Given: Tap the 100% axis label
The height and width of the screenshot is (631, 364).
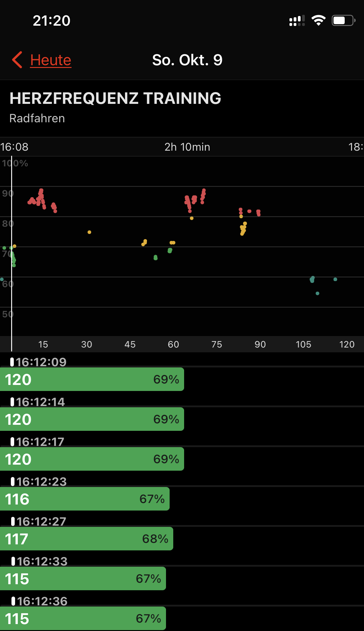Looking at the screenshot, I should (15, 163).
